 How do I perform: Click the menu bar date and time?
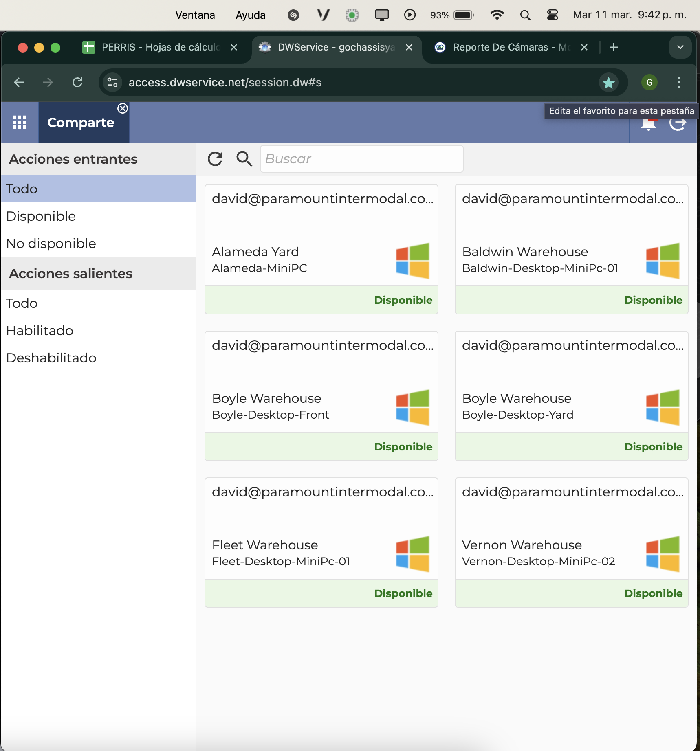tap(630, 15)
